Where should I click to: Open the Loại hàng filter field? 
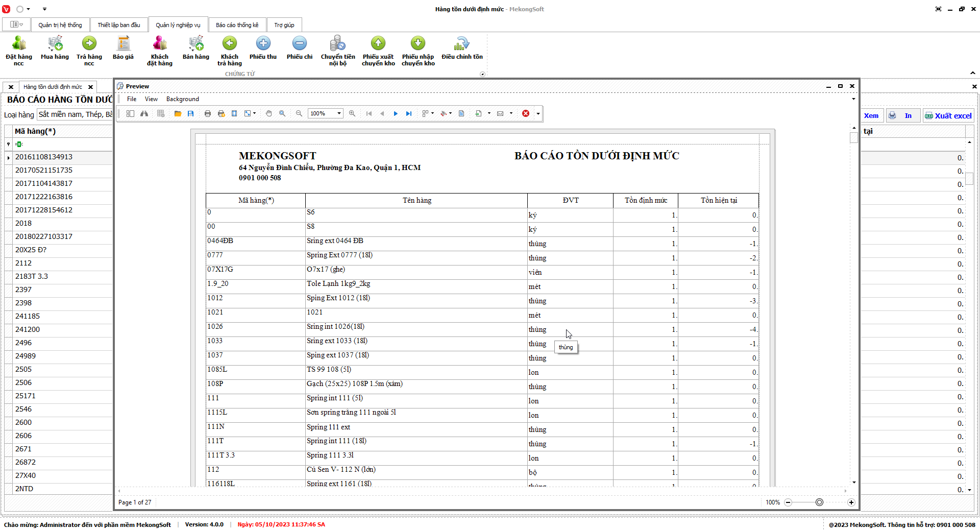click(75, 114)
